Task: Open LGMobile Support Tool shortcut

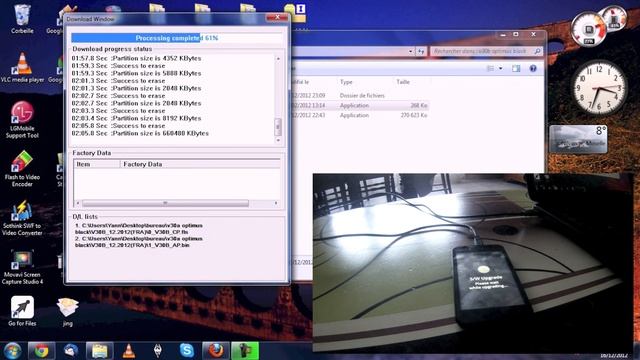Action: 22,120
